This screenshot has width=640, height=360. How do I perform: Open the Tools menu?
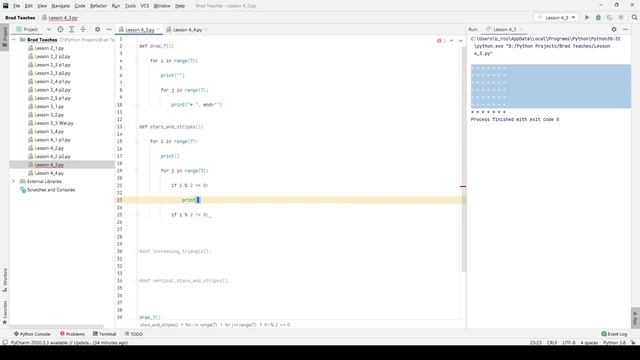pyautogui.click(x=130, y=6)
